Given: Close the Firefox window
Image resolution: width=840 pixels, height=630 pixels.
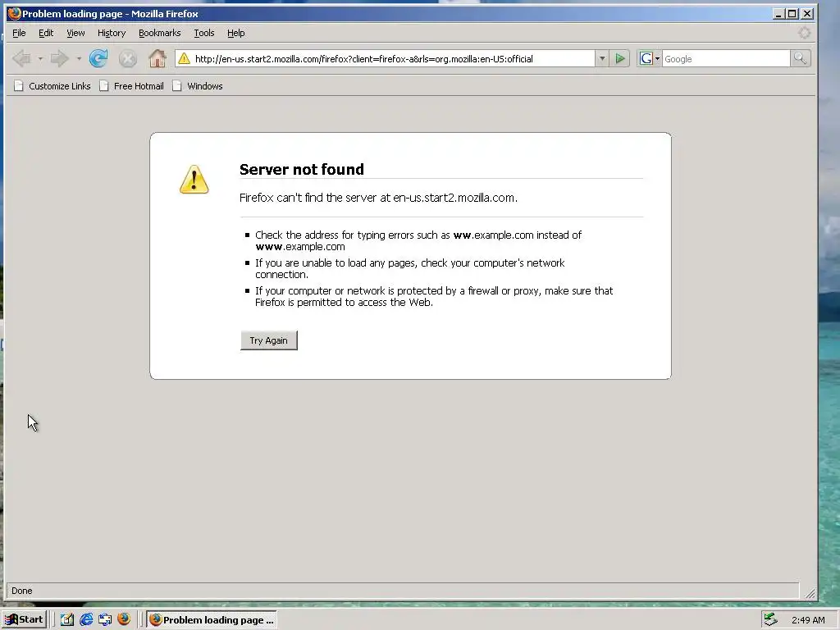Looking at the screenshot, I should coord(807,13).
